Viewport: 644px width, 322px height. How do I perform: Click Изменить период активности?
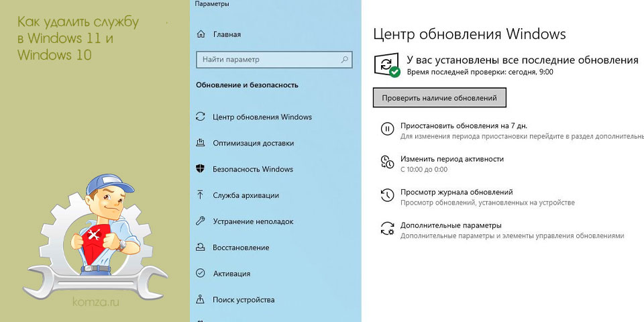tap(451, 159)
